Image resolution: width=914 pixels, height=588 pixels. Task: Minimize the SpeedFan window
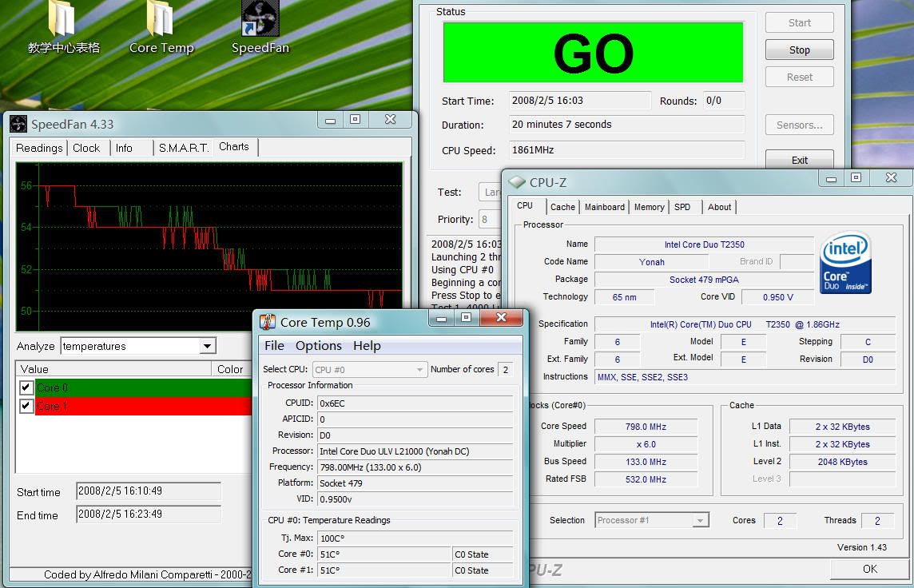(331, 120)
